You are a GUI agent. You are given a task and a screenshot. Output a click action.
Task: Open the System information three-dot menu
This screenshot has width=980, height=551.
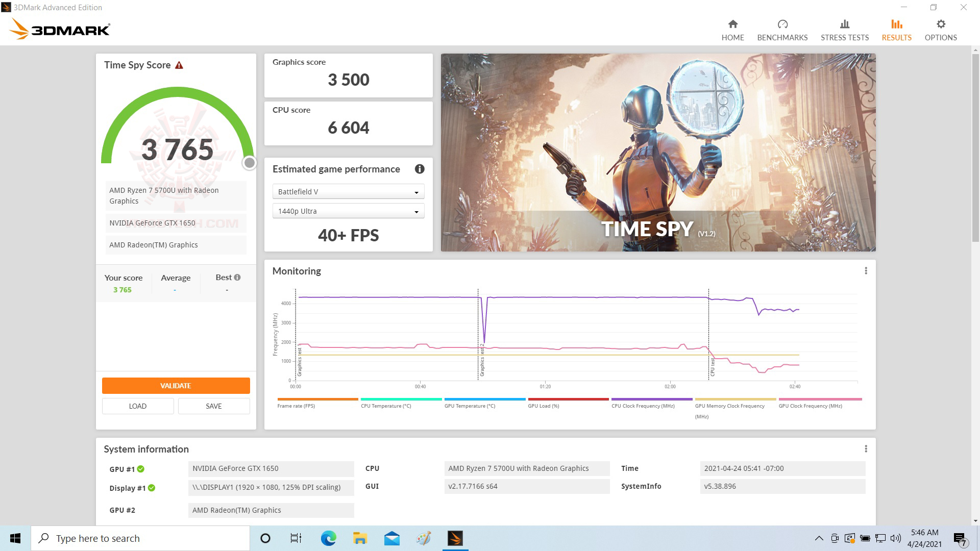[866, 449]
